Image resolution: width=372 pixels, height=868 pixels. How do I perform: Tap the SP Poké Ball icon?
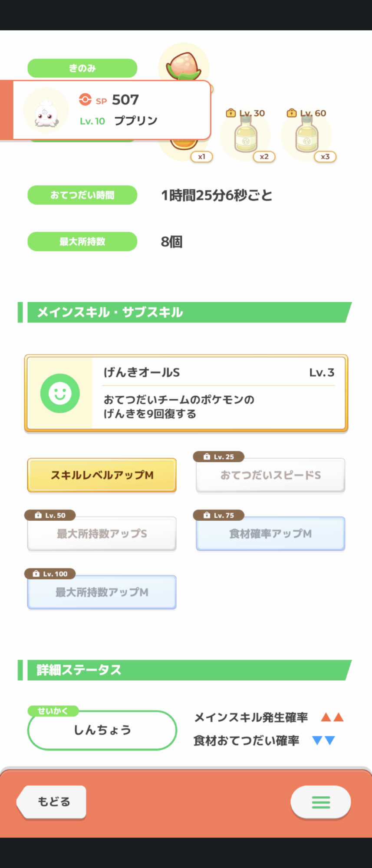(x=85, y=99)
